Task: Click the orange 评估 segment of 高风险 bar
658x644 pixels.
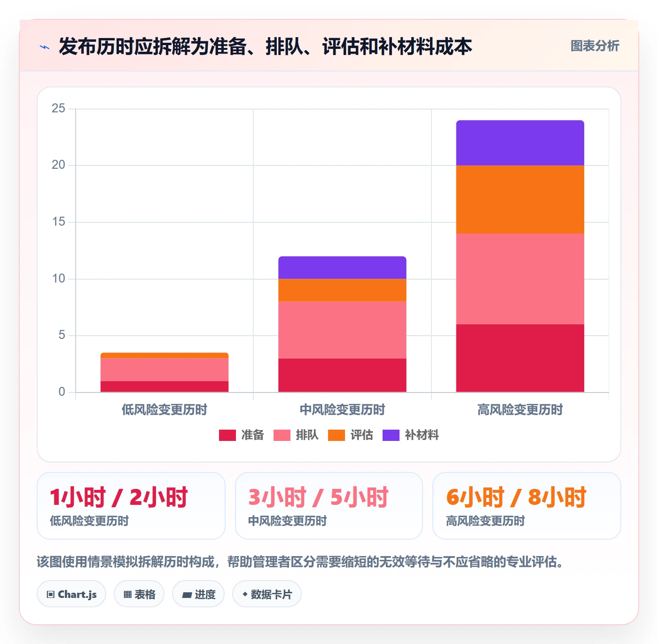Action: coord(520,200)
